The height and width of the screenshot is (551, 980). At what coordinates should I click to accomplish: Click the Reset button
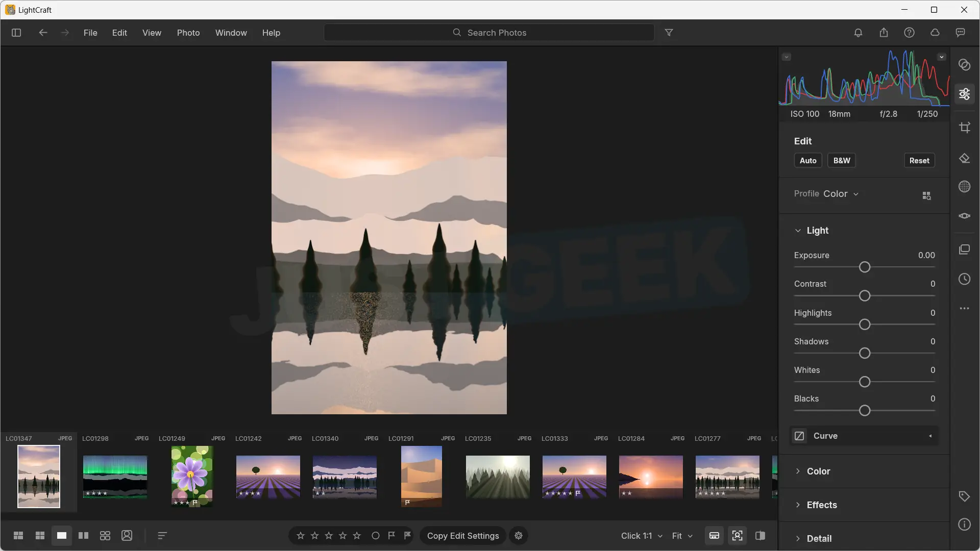point(919,161)
